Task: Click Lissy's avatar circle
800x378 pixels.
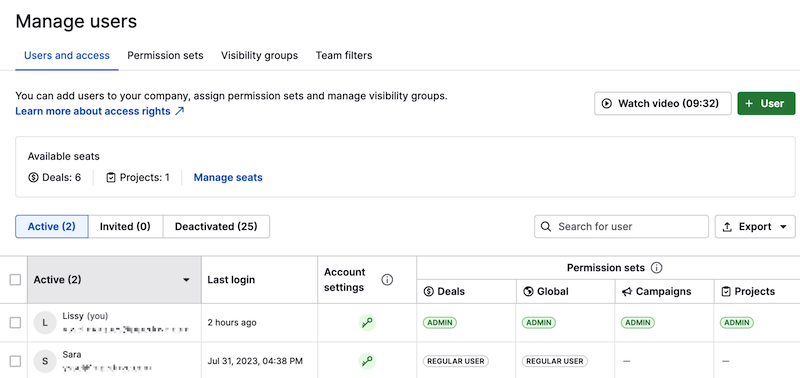Action: click(45, 322)
